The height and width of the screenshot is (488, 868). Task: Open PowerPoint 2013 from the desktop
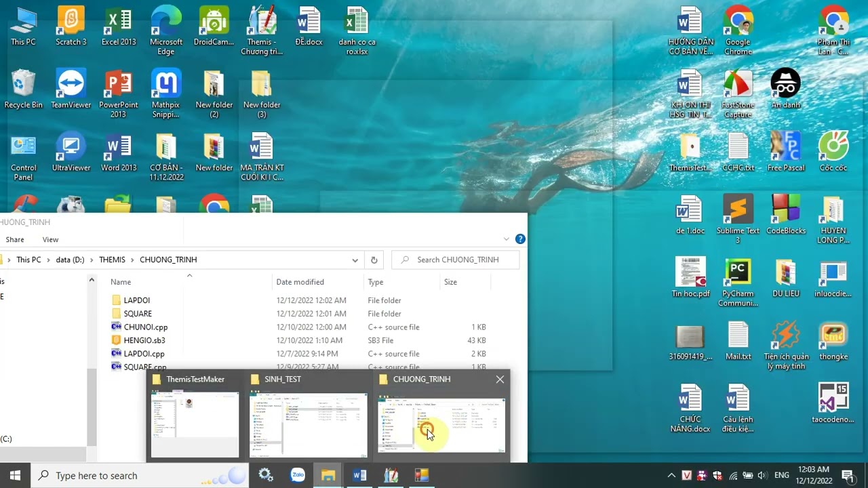(119, 94)
